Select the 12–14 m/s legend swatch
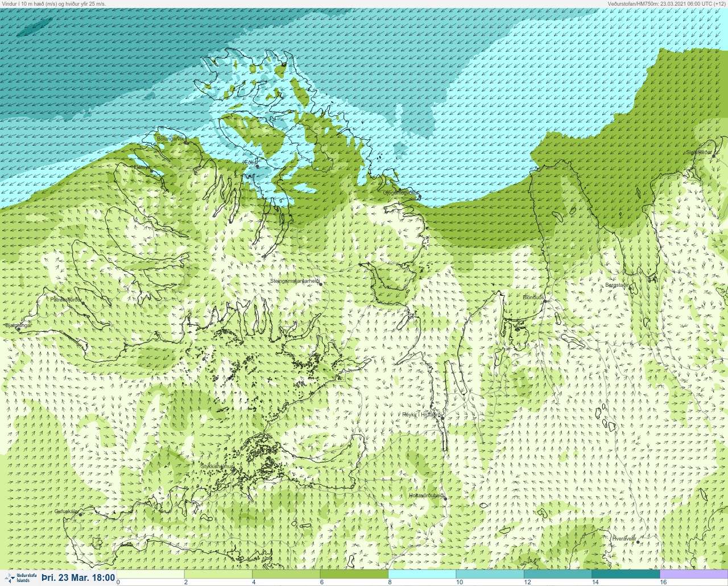The image size is (728, 586). click(x=558, y=574)
